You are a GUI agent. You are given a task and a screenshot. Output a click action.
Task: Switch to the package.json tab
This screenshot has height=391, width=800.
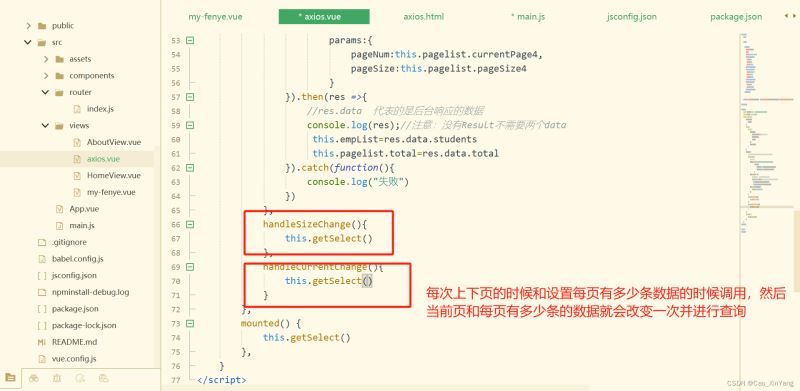(x=736, y=16)
